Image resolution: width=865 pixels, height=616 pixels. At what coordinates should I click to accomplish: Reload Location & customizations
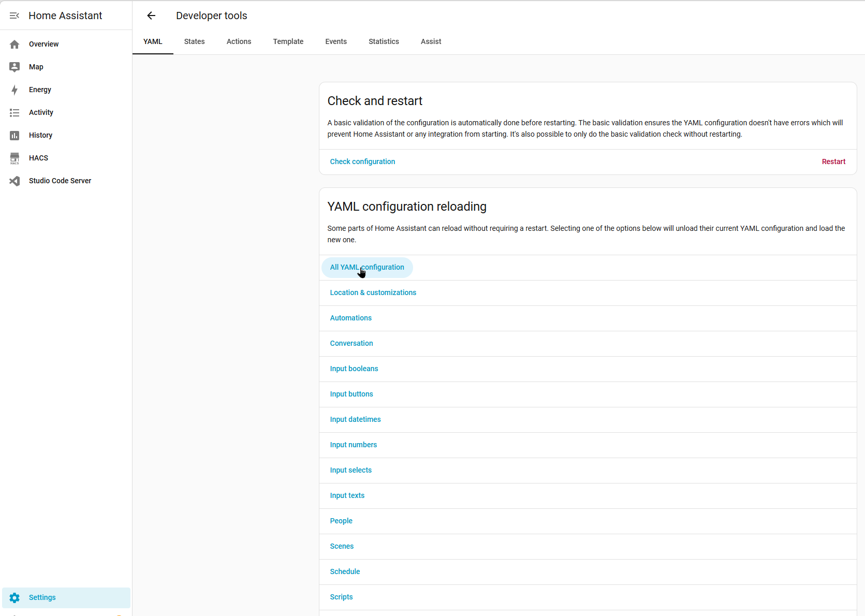click(373, 292)
